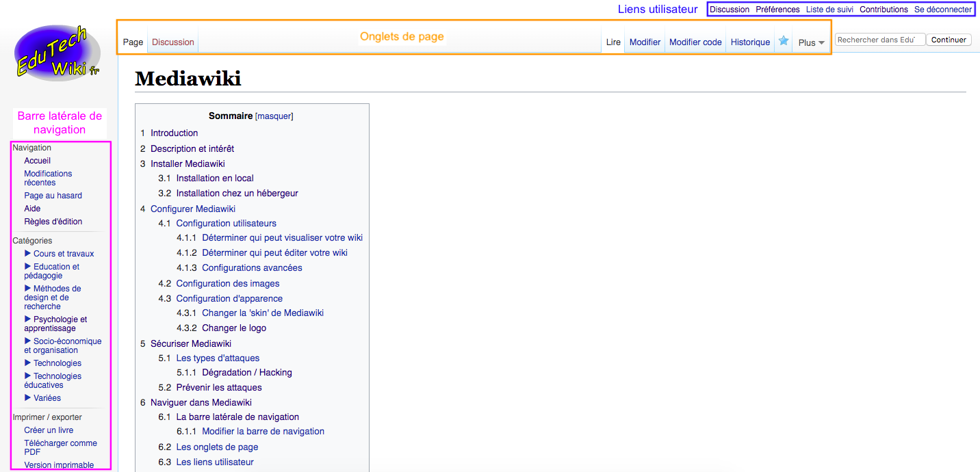Switch to the Page tab
980x472 pixels.
click(133, 42)
